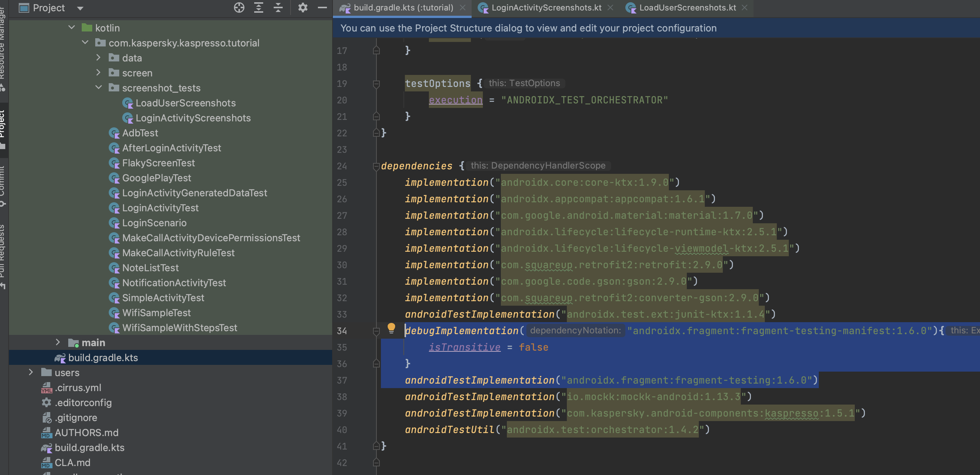Open the Project view dropdown arrow
The image size is (980, 475).
tap(80, 8)
